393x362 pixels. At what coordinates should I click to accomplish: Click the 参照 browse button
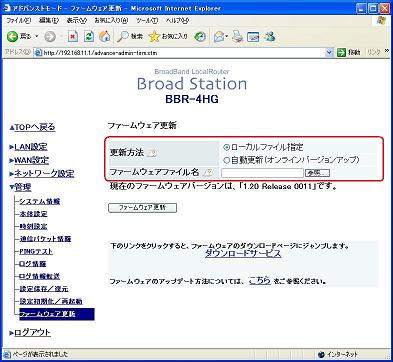(x=317, y=173)
